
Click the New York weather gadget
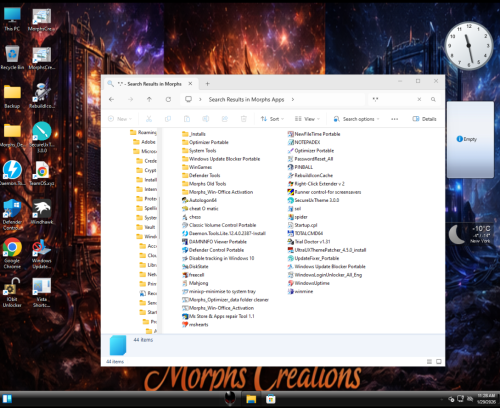point(470,234)
